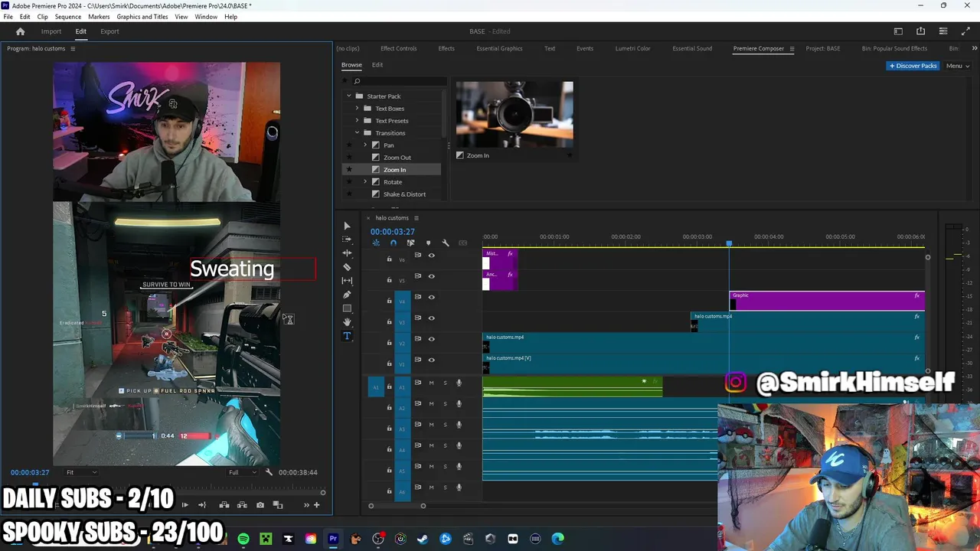
Task: Select the Razor tool
Action: click(347, 266)
